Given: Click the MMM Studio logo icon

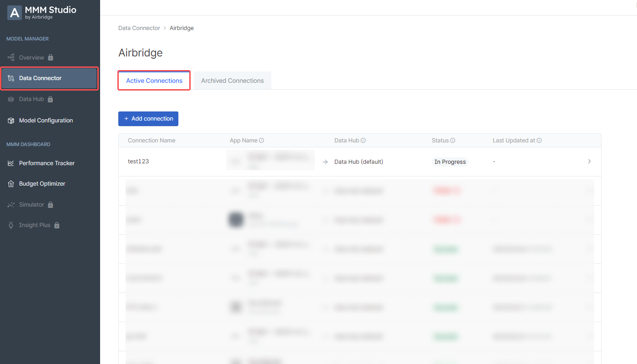Looking at the screenshot, I should (15, 13).
